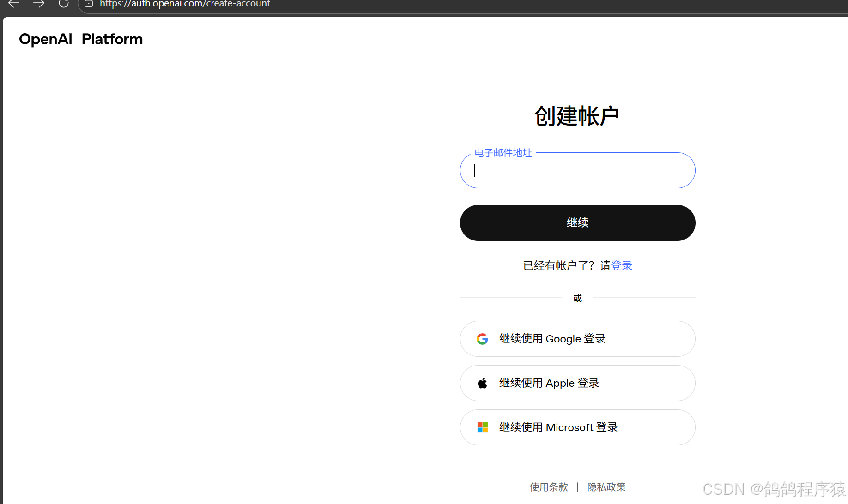Continue with Google login button
The image size is (848, 504).
point(577,339)
